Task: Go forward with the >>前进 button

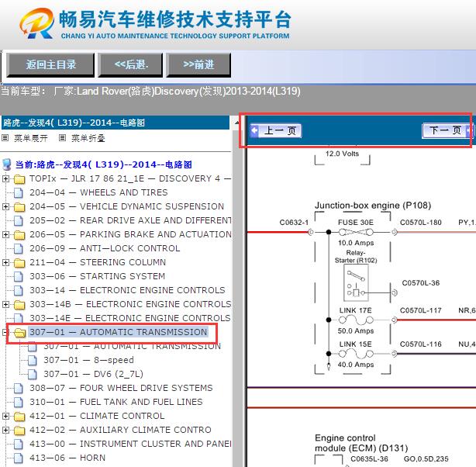Action: [198, 64]
